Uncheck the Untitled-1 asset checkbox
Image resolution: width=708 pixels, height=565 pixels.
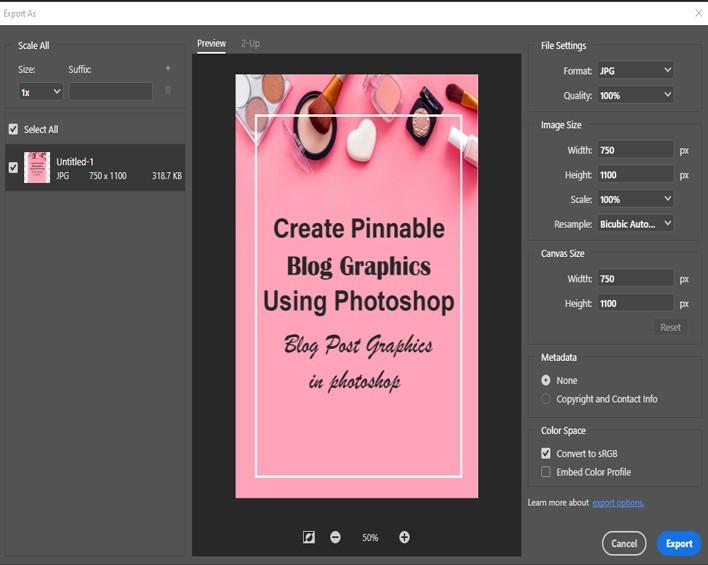[x=13, y=168]
